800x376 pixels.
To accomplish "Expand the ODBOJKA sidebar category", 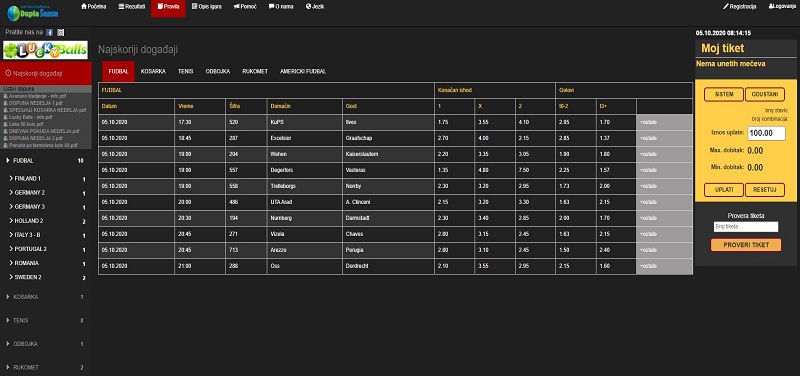I will [46, 344].
